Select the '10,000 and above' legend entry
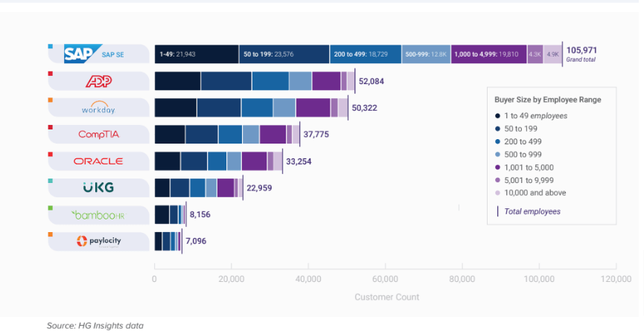The width and height of the screenshot is (644, 334). [535, 193]
